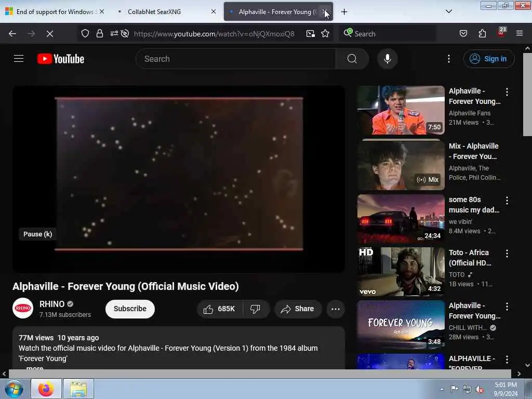This screenshot has width=532, height=399.
Task: Open options for CHILL WITH Forever Young video
Action: click(x=507, y=307)
